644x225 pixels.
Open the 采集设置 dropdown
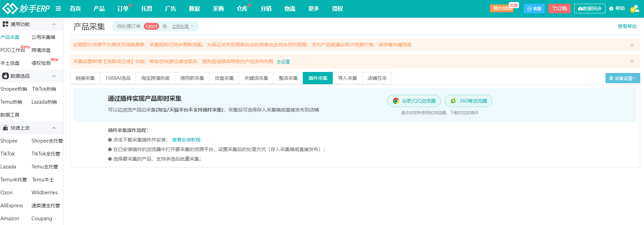pyautogui.click(x=623, y=78)
